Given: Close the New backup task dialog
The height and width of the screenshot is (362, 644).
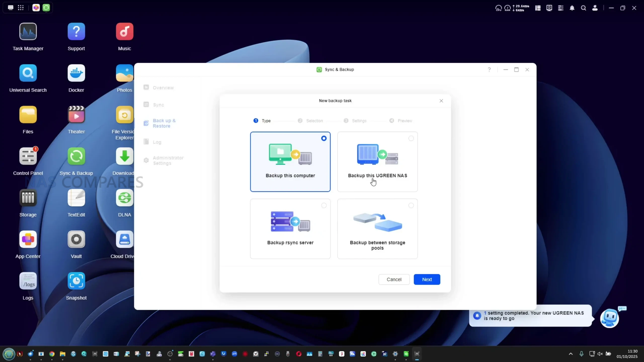Looking at the screenshot, I should point(441,101).
